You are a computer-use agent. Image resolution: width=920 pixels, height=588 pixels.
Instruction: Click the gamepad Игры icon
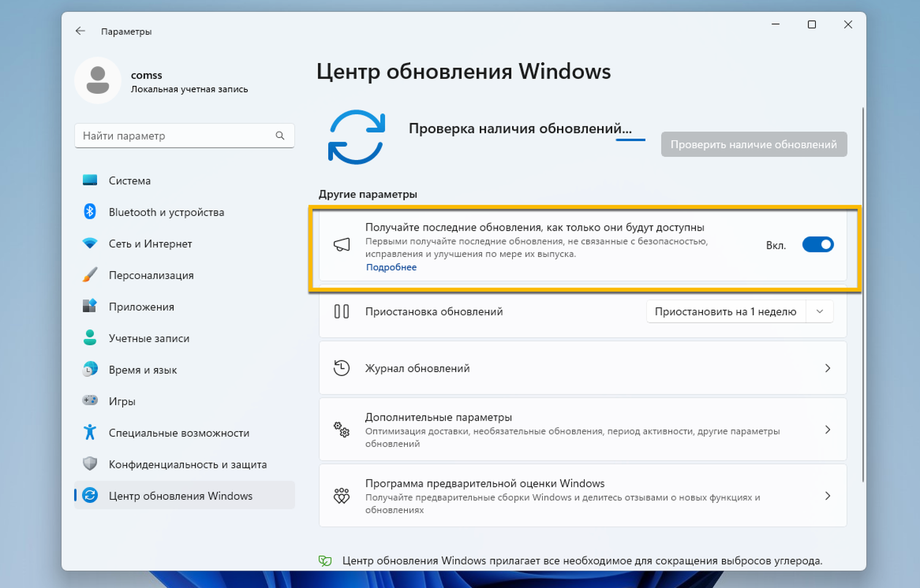coord(90,400)
